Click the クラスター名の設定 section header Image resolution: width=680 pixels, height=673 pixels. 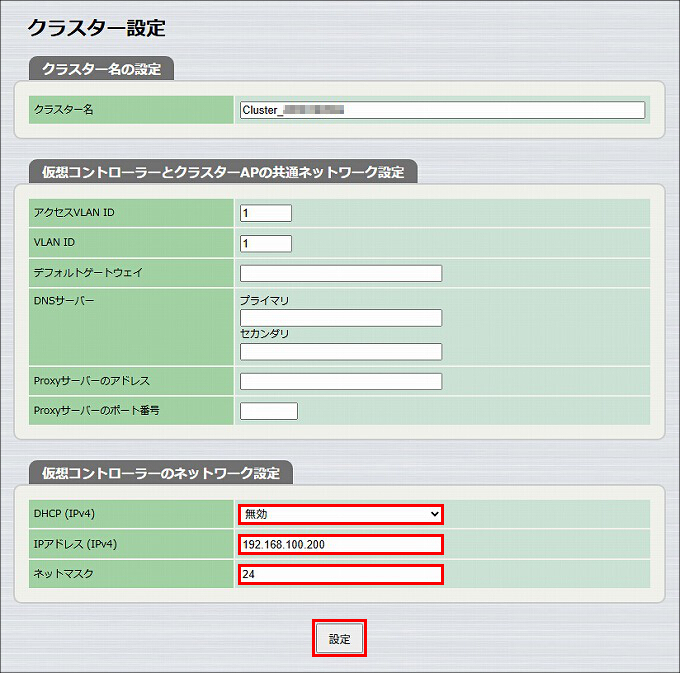coord(101,69)
